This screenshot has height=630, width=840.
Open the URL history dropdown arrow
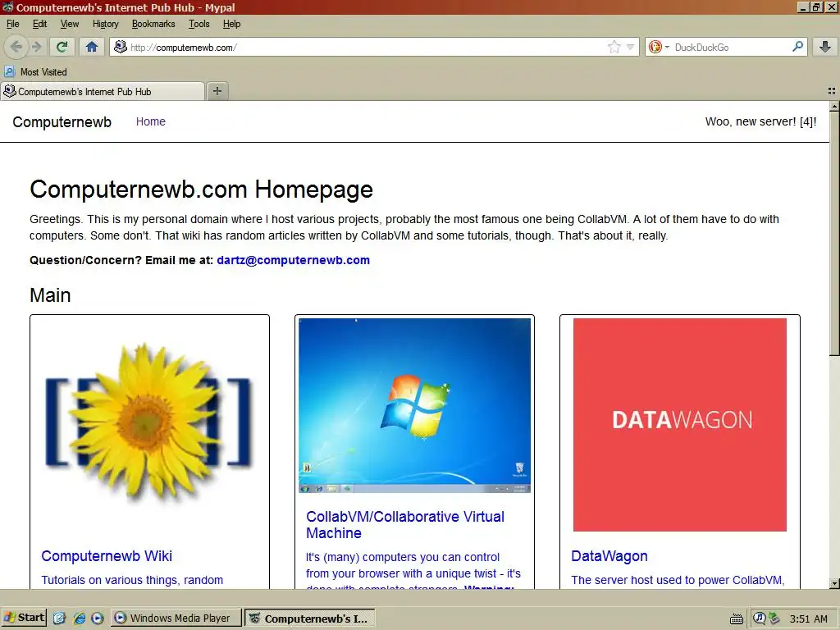[x=631, y=47]
